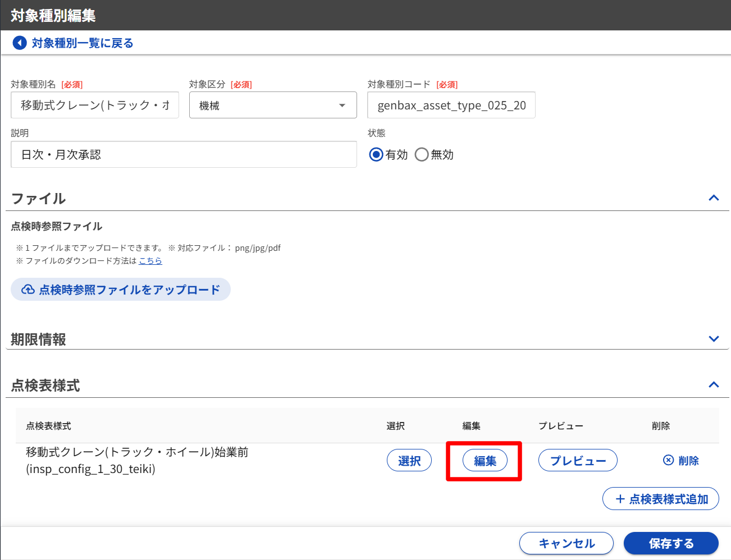
Task: Go back via 対象種別一覧に戻る link
Action: point(82,43)
